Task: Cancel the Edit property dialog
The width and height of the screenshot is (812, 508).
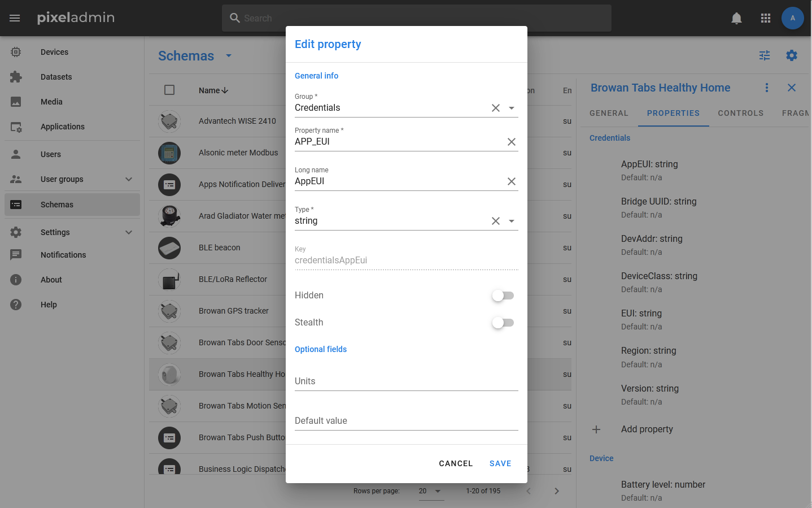Action: [x=455, y=463]
